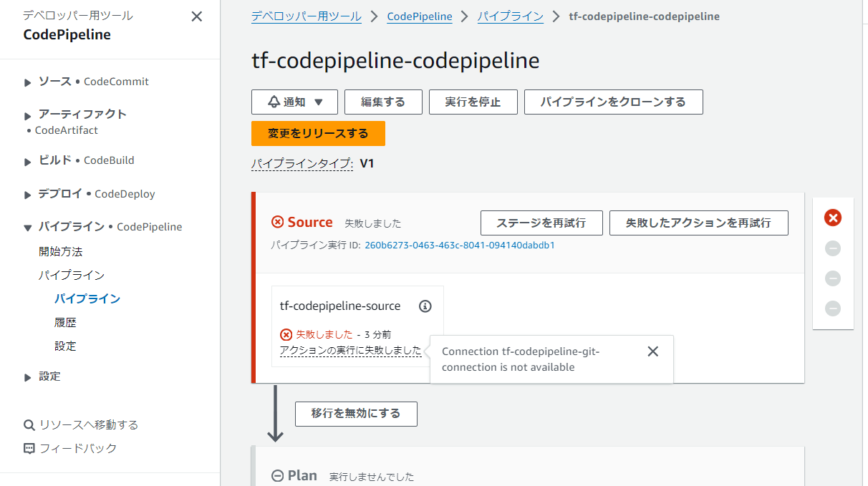Close the developer tools sidebar panel
Image resolution: width=868 pixels, height=486 pixels.
pos(197,16)
